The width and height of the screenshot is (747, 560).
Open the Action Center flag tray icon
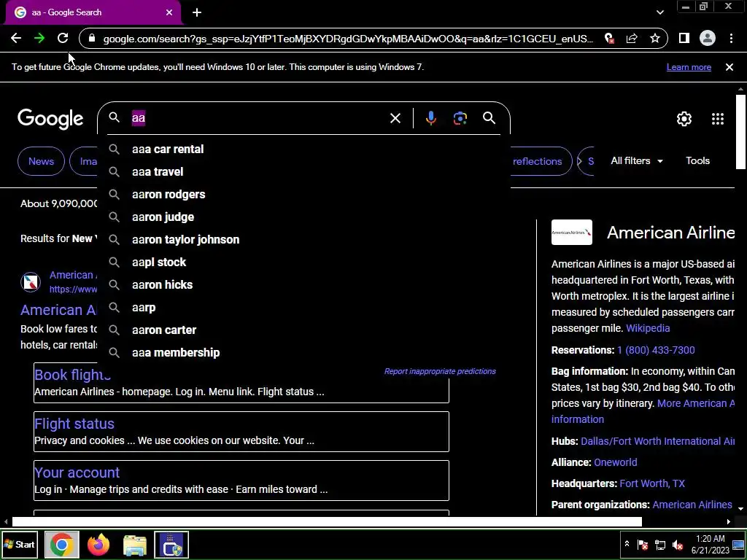tap(642, 545)
